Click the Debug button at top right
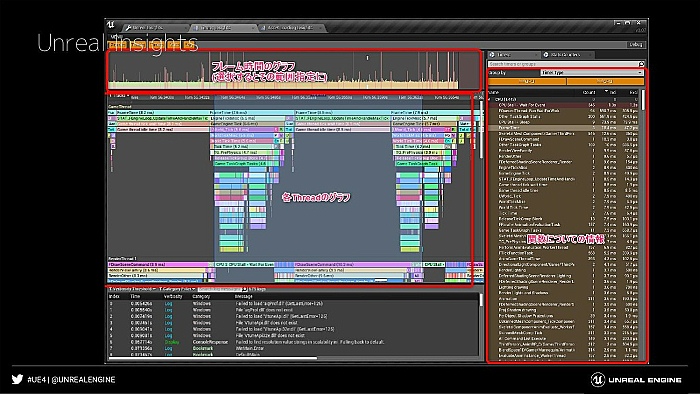The image size is (700, 394). coord(636,45)
